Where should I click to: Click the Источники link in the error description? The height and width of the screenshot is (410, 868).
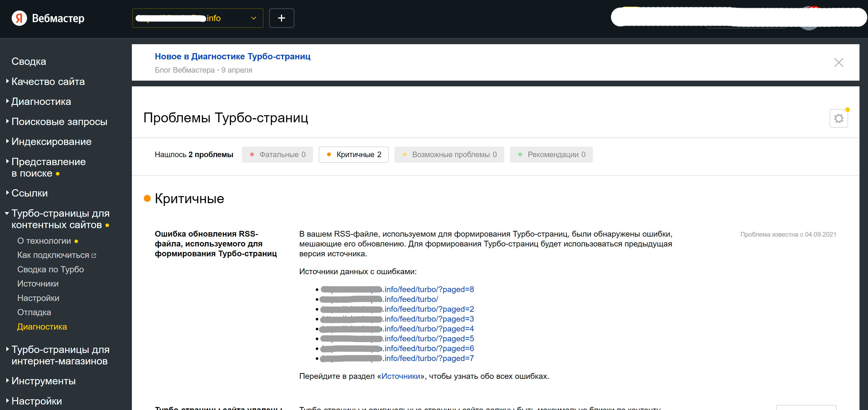401,376
